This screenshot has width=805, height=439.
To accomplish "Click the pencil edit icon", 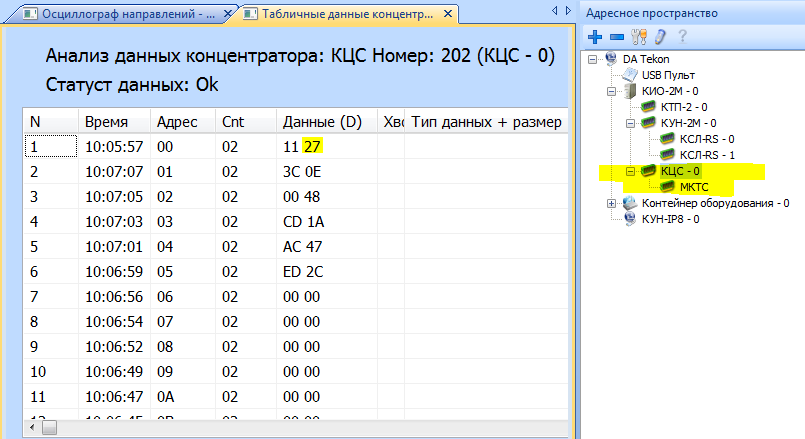I will point(657,37).
